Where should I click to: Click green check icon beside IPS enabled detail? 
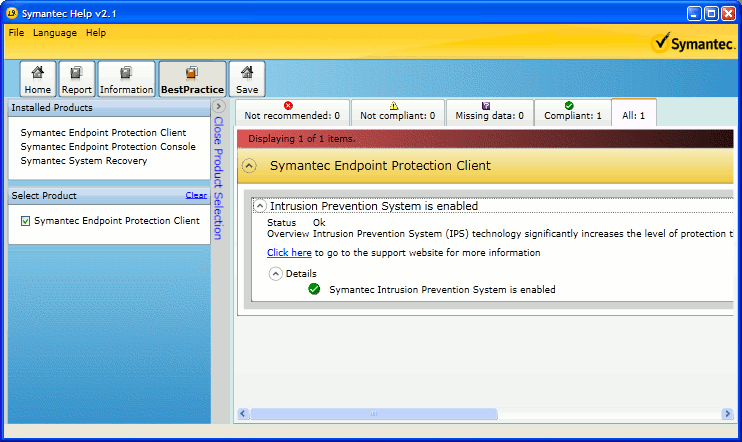point(314,289)
